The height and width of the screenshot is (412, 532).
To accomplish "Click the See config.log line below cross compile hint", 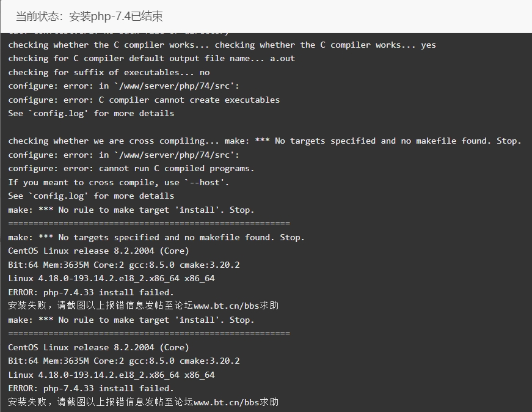I will point(91,196).
